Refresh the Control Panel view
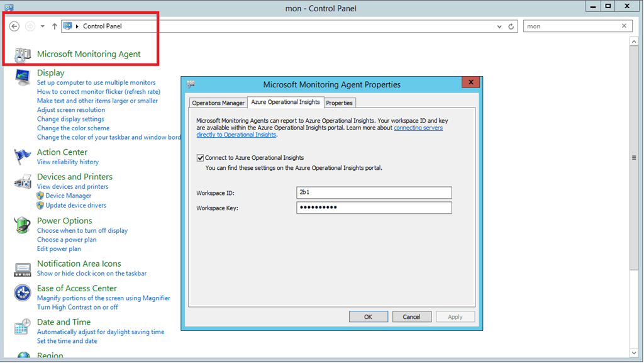The image size is (644, 363). (x=511, y=26)
